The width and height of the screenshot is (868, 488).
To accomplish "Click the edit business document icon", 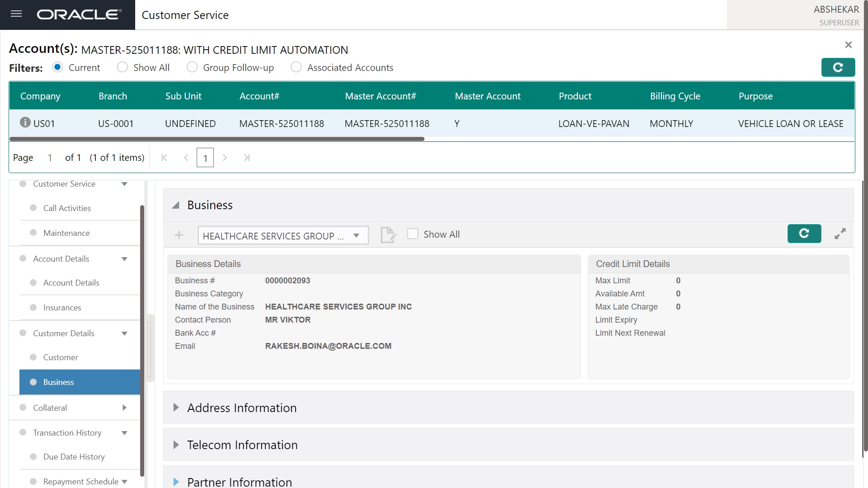I will click(388, 235).
